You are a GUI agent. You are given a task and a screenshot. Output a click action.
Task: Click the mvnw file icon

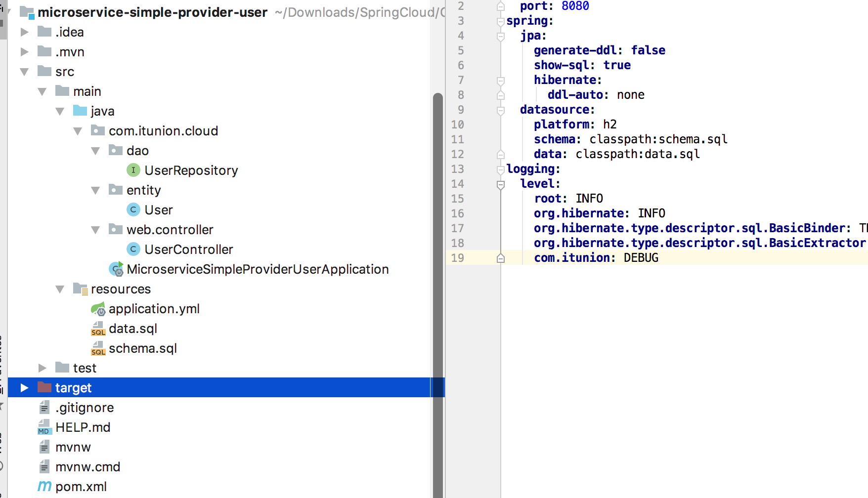(44, 447)
